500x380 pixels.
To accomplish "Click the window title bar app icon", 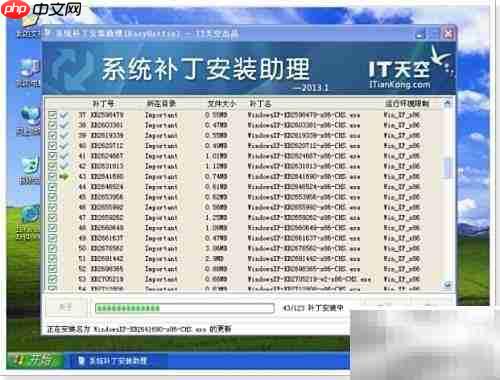I will 47,33.
